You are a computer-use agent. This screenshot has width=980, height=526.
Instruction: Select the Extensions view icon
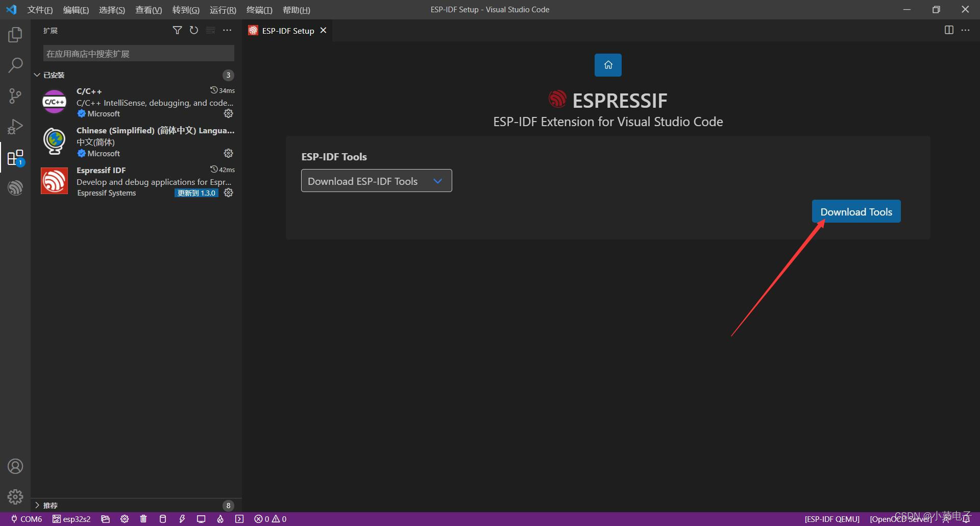click(x=15, y=157)
